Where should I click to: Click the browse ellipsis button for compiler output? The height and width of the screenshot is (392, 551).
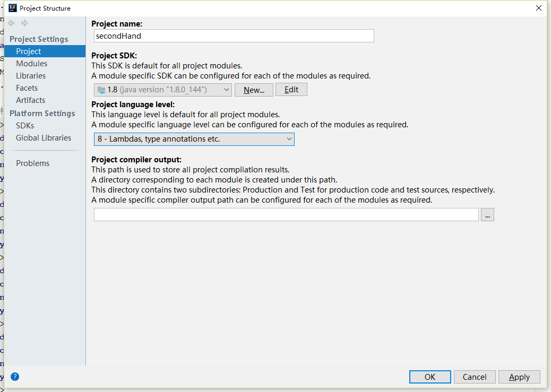[x=487, y=214]
